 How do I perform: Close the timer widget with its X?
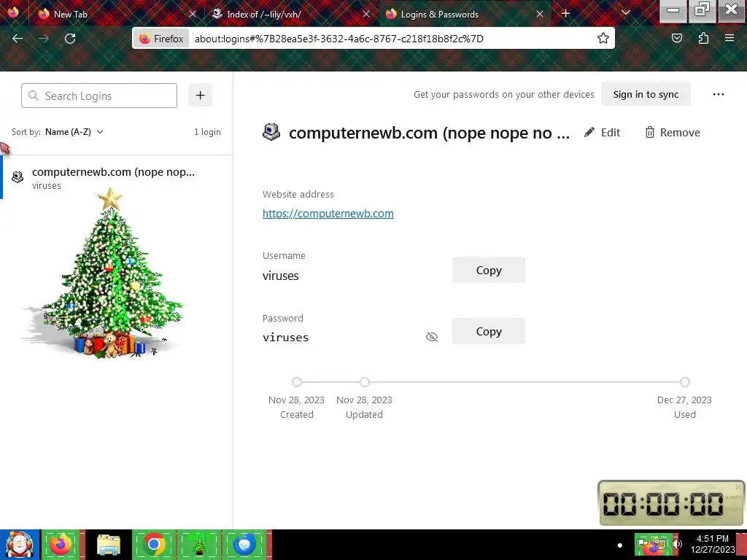point(738,486)
